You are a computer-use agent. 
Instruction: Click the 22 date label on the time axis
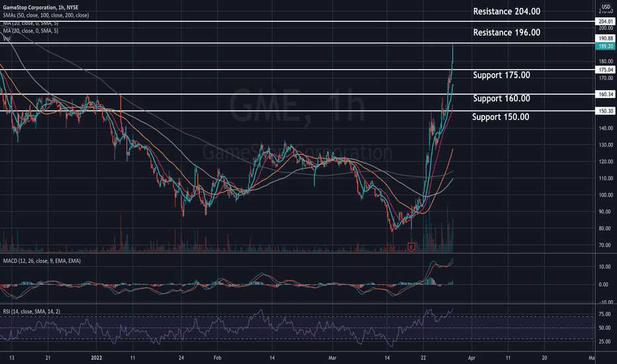[x=423, y=358]
